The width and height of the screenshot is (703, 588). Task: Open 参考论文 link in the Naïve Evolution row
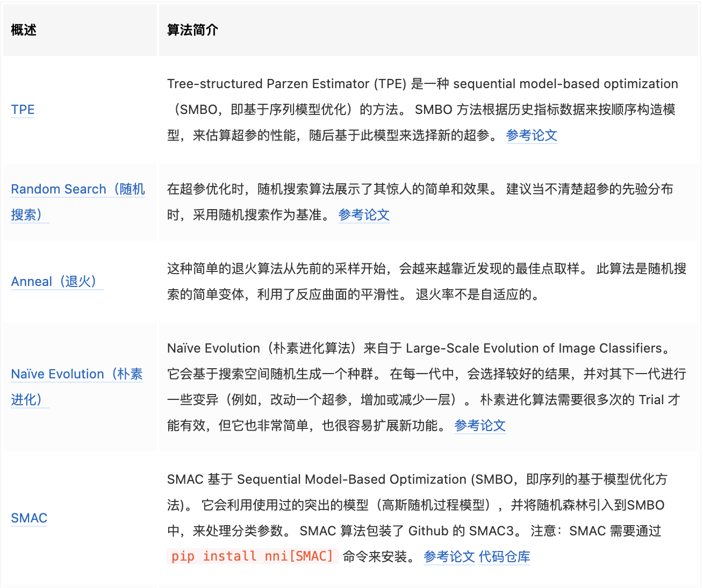coord(480,426)
